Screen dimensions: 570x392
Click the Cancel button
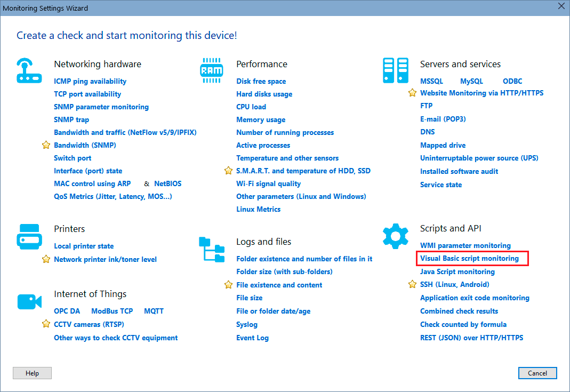(x=537, y=373)
